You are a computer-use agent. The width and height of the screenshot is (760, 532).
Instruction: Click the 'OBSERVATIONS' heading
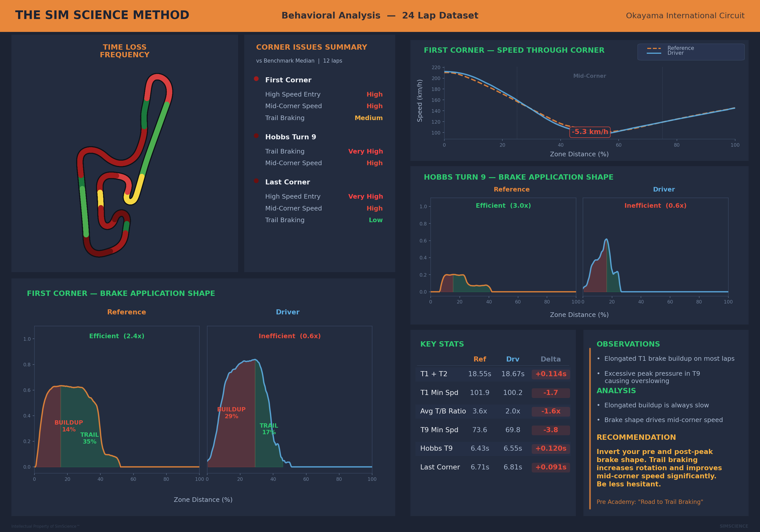pyautogui.click(x=628, y=344)
